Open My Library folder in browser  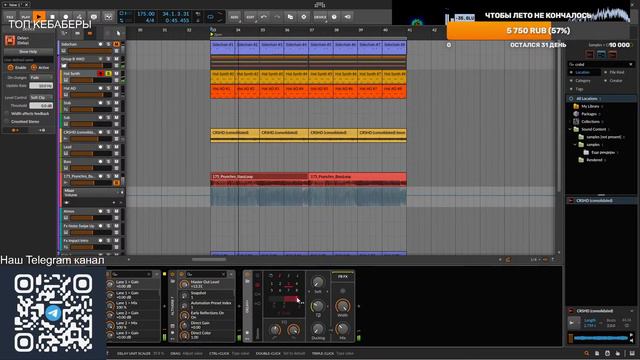[590, 107]
